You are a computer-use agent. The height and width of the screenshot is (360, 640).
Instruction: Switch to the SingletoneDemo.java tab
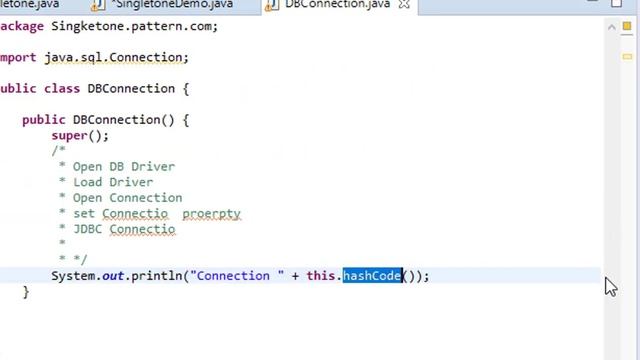(x=173, y=4)
